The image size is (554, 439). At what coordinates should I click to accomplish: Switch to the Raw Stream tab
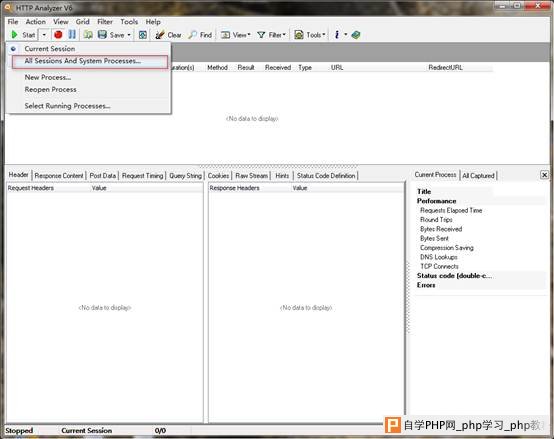coord(252,176)
